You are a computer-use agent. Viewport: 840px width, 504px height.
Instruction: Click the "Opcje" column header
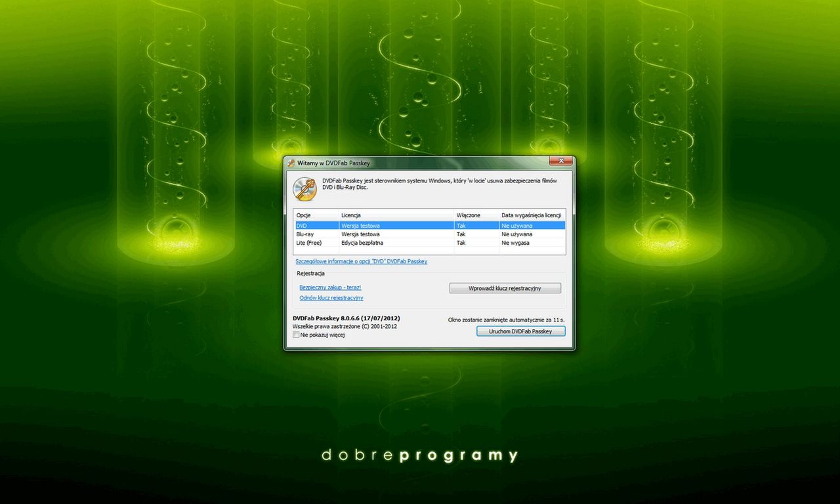pyautogui.click(x=316, y=215)
